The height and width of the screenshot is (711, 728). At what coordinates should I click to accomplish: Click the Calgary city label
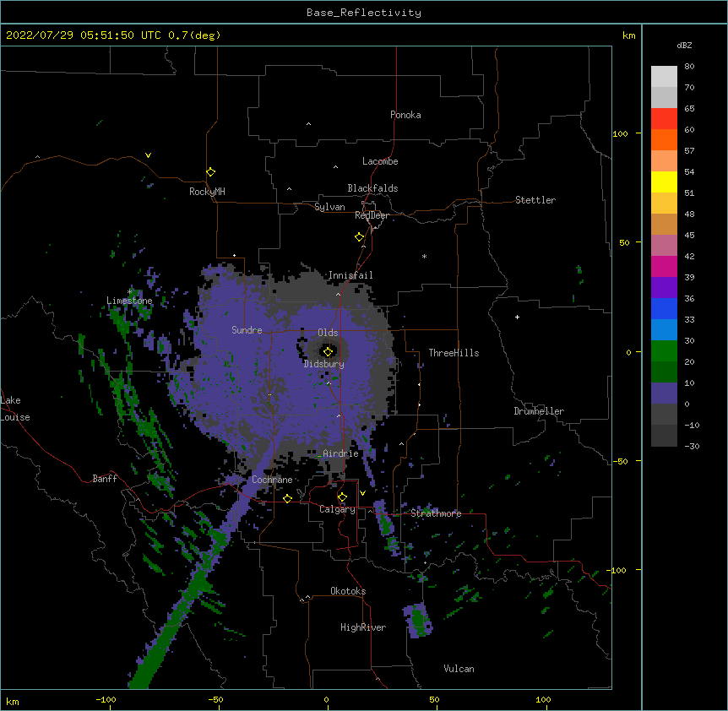coord(337,509)
